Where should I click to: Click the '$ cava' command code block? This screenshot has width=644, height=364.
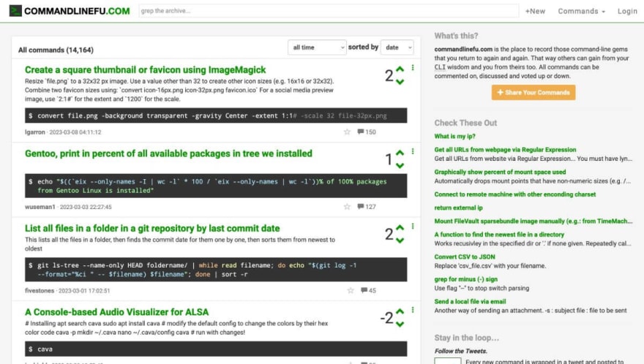click(216, 349)
